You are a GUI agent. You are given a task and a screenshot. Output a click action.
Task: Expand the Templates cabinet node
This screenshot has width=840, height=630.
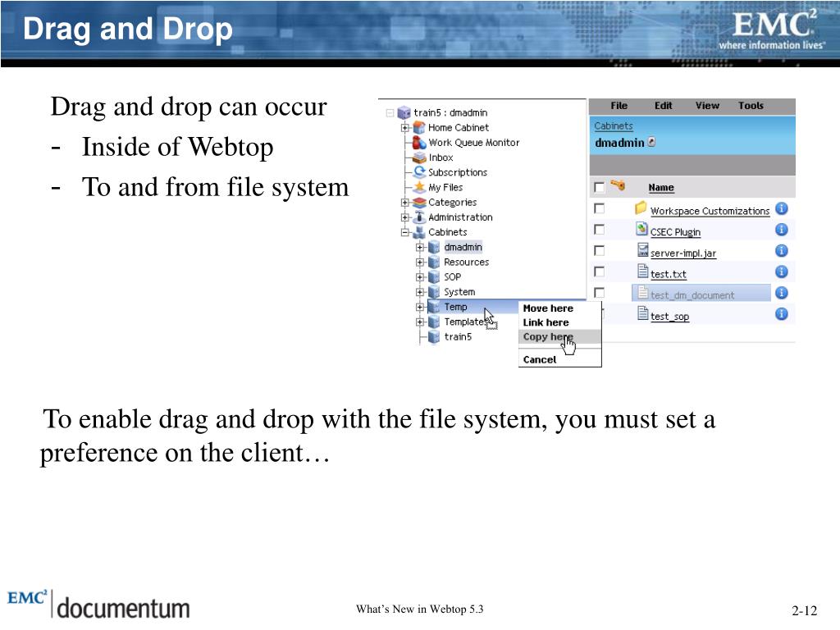point(420,322)
